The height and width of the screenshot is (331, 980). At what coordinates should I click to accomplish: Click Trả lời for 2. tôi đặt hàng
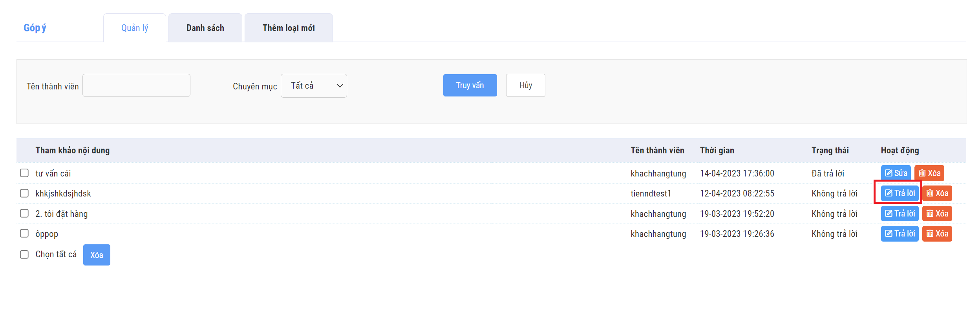pyautogui.click(x=899, y=214)
